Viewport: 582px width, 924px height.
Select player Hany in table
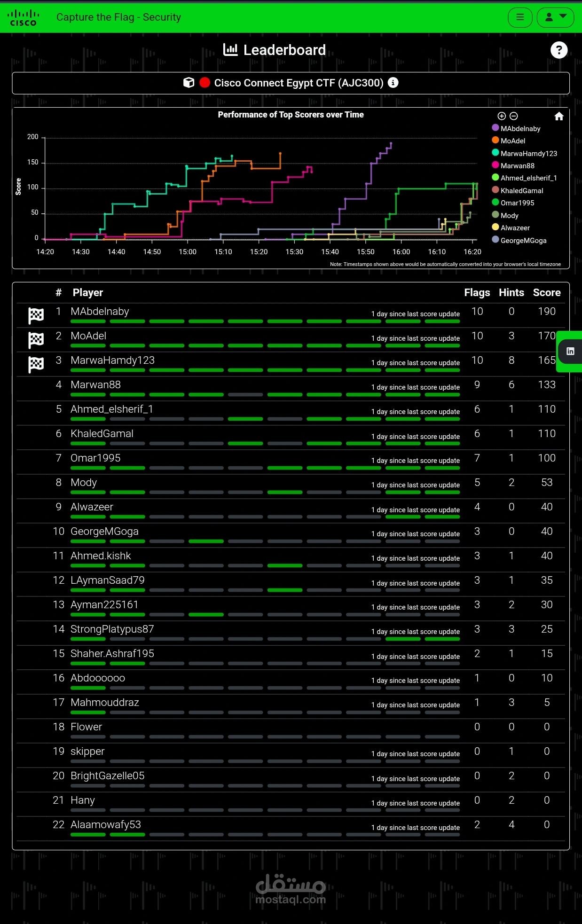point(83,800)
